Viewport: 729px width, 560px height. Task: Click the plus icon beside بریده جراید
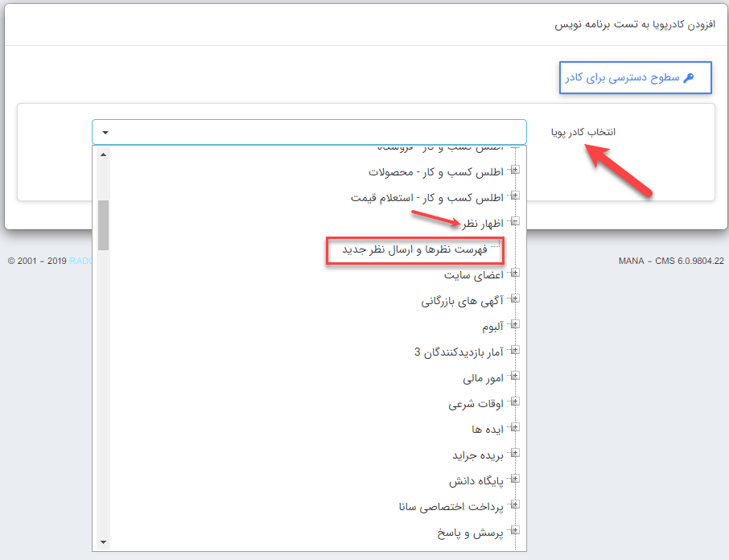tap(515, 455)
